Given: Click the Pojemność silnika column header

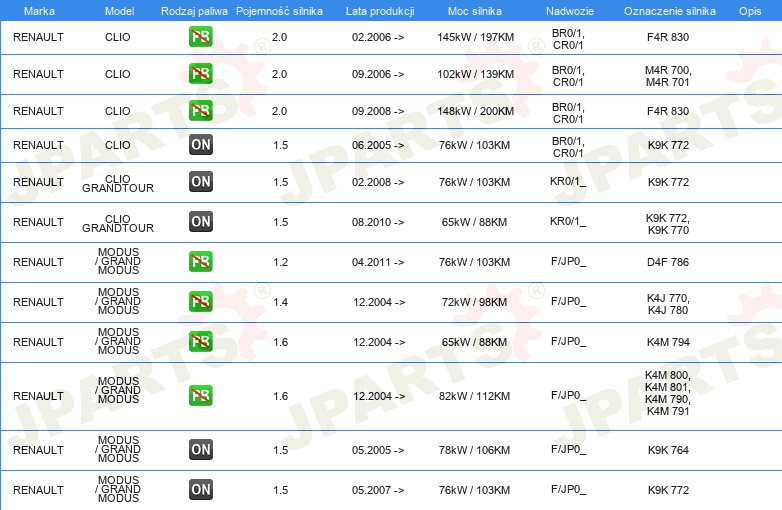Looking at the screenshot, I should click(279, 11).
